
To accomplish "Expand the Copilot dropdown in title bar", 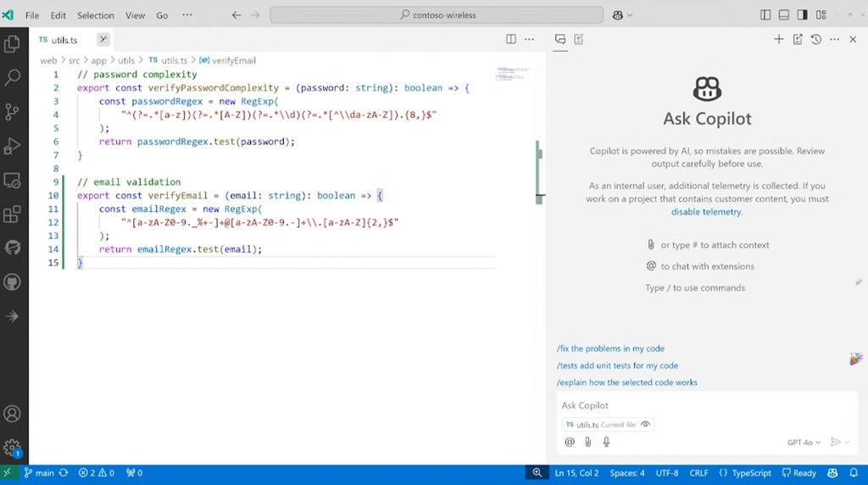I will tap(630, 15).
